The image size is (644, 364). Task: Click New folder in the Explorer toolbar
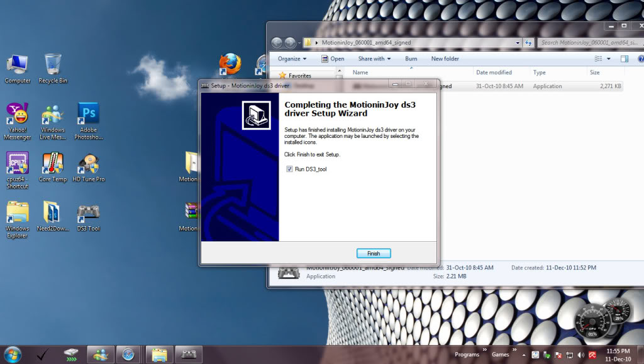445,59
